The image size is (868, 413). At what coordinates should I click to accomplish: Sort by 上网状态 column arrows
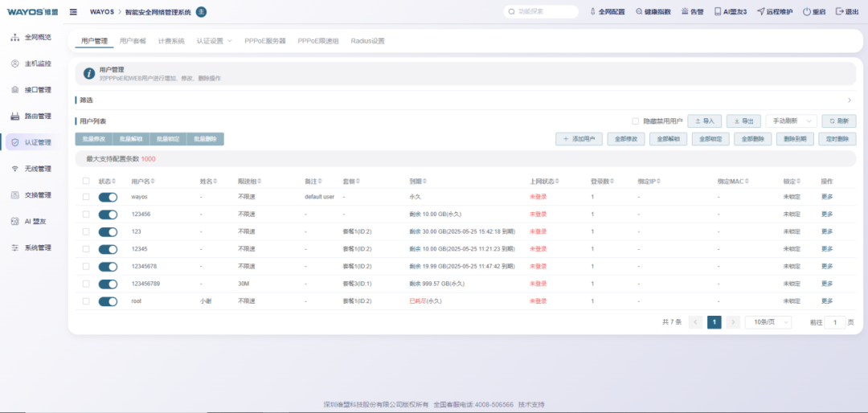(557, 181)
